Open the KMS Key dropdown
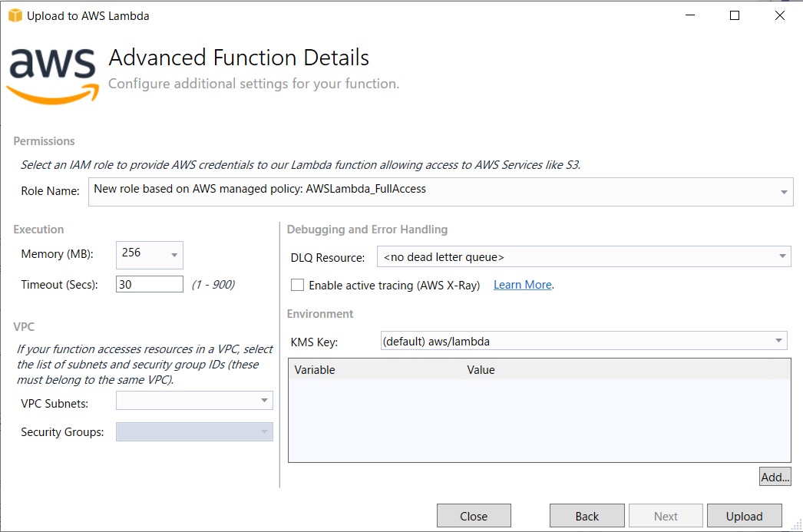This screenshot has width=803, height=532. [x=583, y=341]
